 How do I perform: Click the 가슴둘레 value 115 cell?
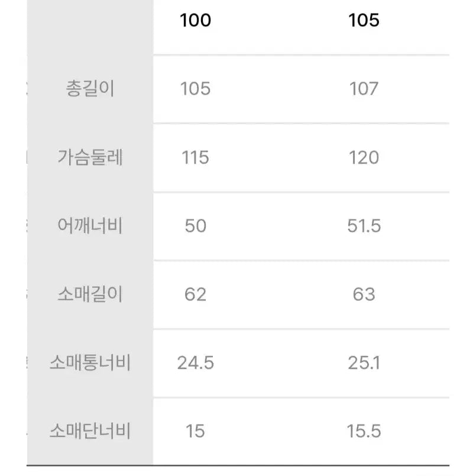click(195, 157)
